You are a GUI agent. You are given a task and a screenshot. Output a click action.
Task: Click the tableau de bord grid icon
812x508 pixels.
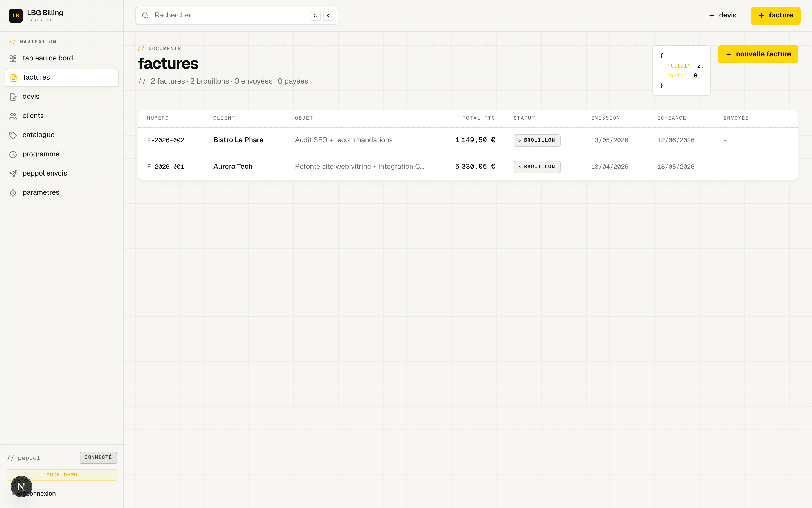pyautogui.click(x=13, y=58)
